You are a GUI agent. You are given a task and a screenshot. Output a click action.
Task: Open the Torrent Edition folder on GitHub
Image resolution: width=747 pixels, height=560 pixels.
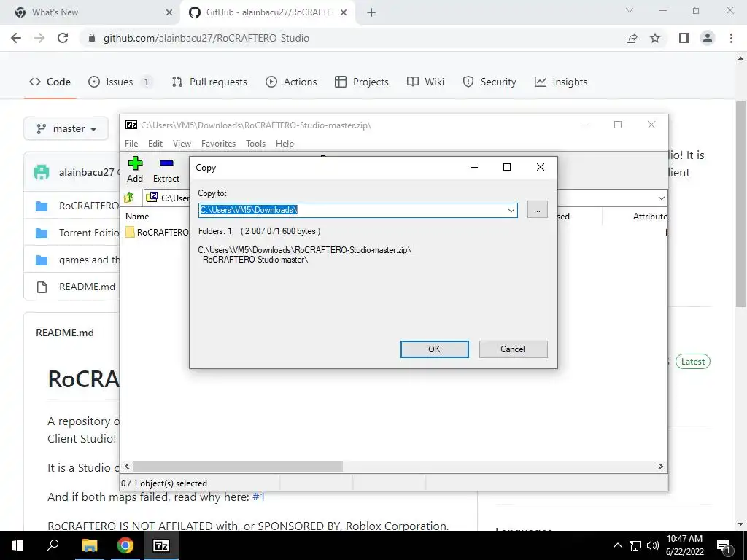89,233
